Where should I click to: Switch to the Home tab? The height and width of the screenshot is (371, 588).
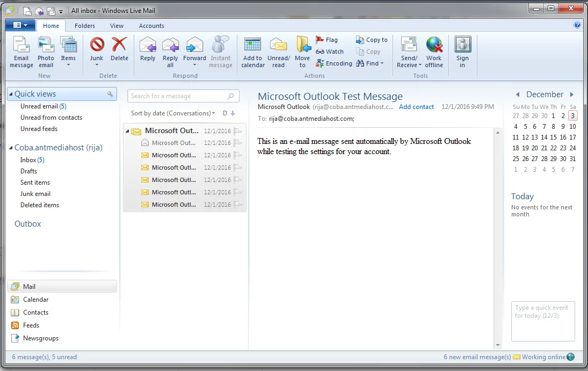coord(51,26)
